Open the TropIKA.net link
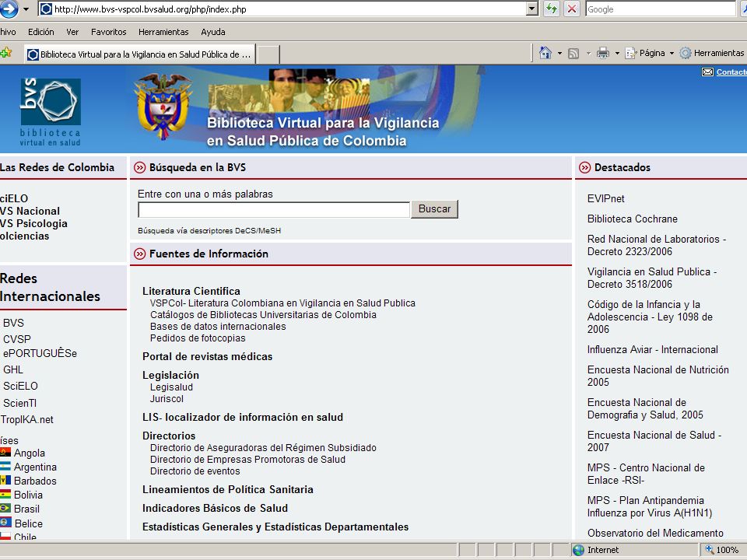747x560 pixels. click(26, 419)
